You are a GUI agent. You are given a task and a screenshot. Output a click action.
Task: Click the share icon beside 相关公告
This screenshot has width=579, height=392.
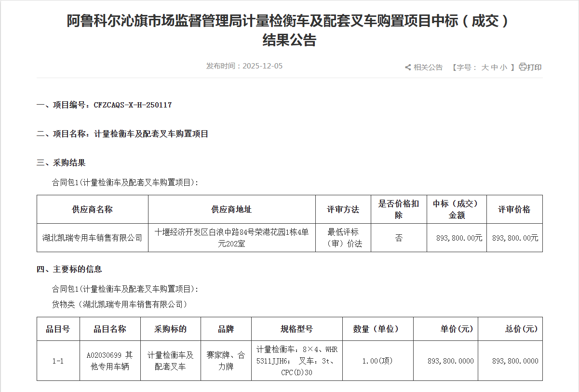click(408, 68)
